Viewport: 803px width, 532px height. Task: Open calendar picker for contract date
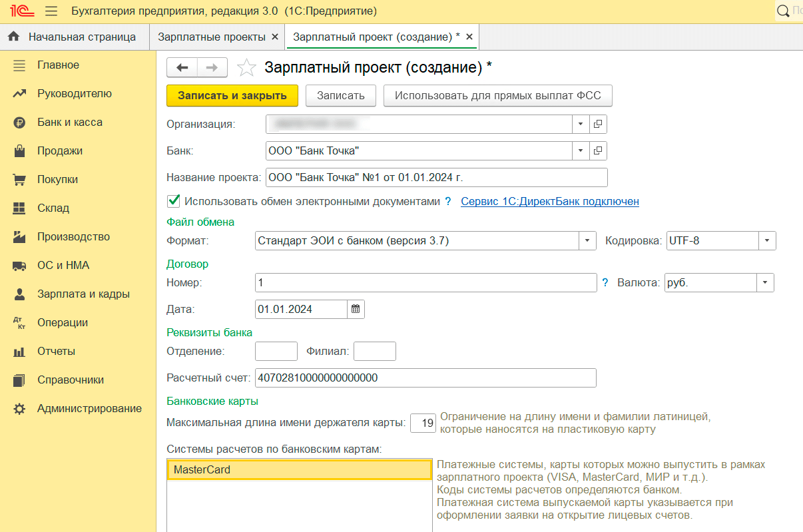pyautogui.click(x=356, y=309)
